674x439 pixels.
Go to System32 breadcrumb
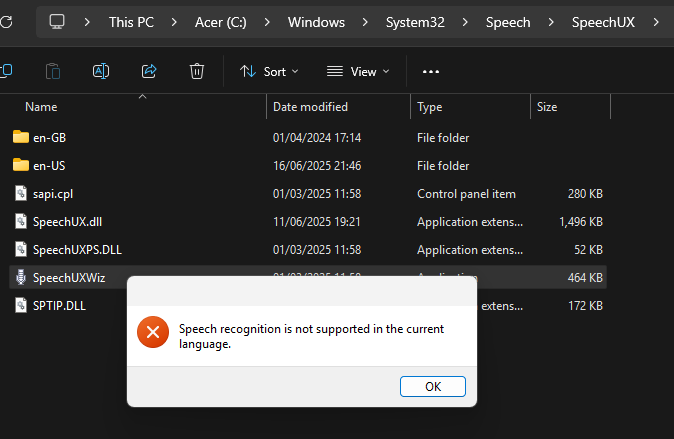[x=415, y=22]
